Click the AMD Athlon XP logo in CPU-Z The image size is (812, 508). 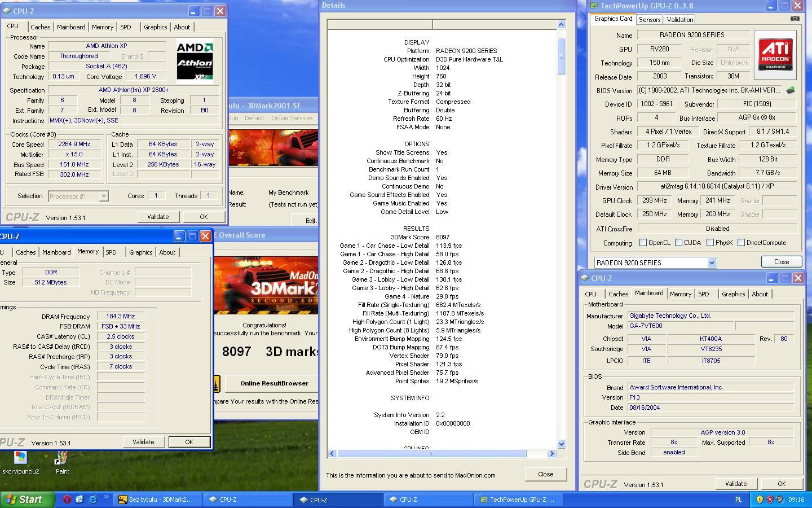click(195, 62)
